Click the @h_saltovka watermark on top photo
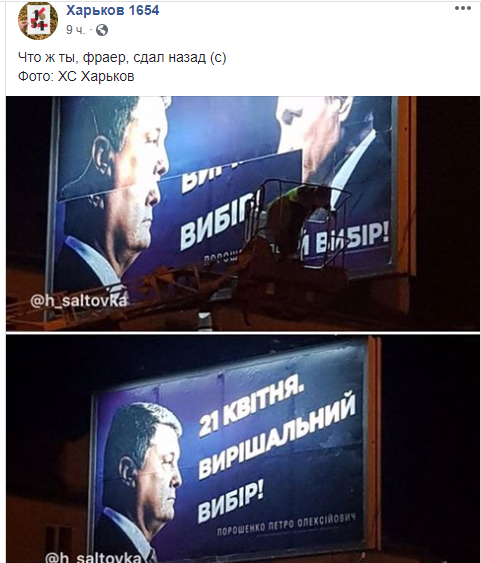The width and height of the screenshot is (481, 563). 79,301
